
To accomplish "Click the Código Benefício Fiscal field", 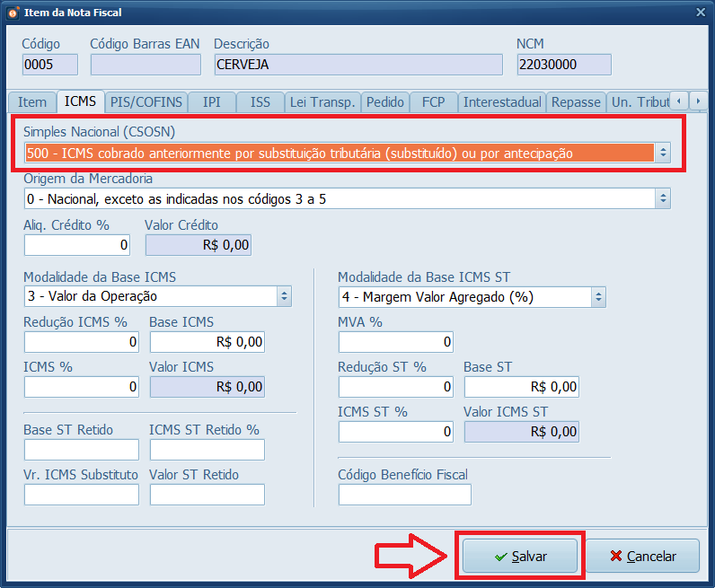I will [404, 495].
